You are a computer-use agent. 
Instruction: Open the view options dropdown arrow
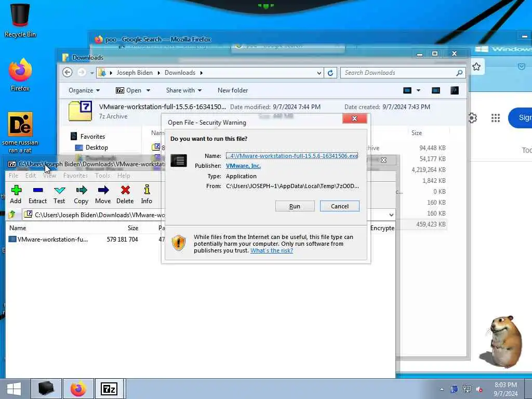pos(418,90)
